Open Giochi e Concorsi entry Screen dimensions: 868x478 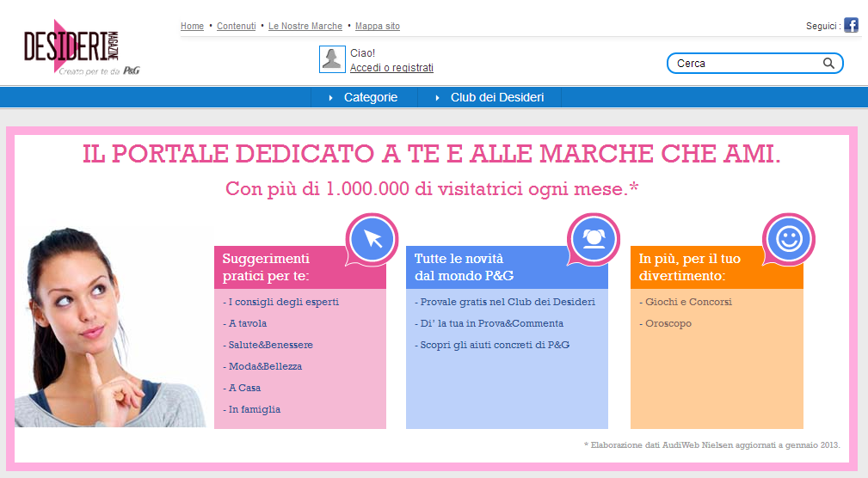[x=686, y=302]
